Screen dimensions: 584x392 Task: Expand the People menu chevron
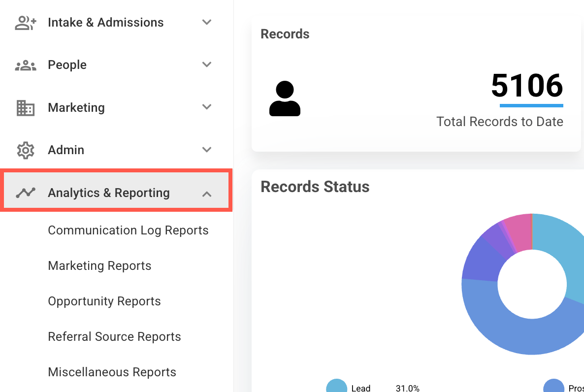[207, 65]
